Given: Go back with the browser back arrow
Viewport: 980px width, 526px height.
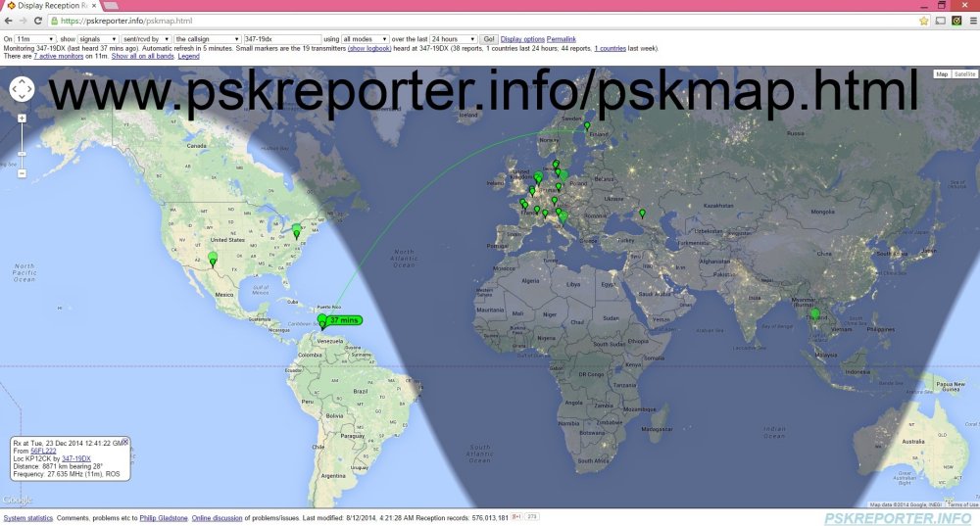Looking at the screenshot, I should pos(8,21).
